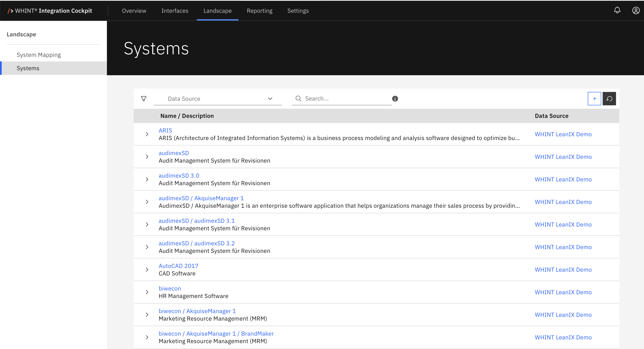The height and width of the screenshot is (349, 644).
Task: Open the ARIS system link
Action: tap(165, 130)
